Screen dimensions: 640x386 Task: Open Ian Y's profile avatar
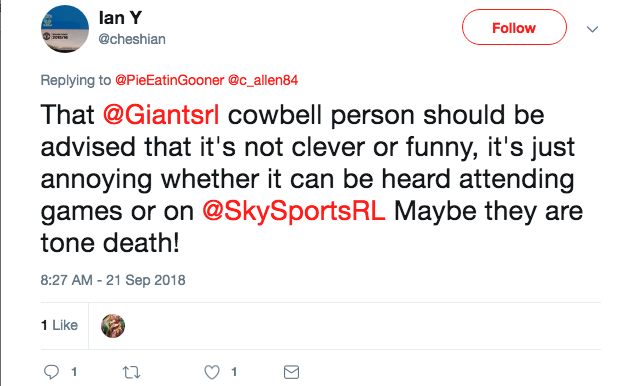[65, 29]
